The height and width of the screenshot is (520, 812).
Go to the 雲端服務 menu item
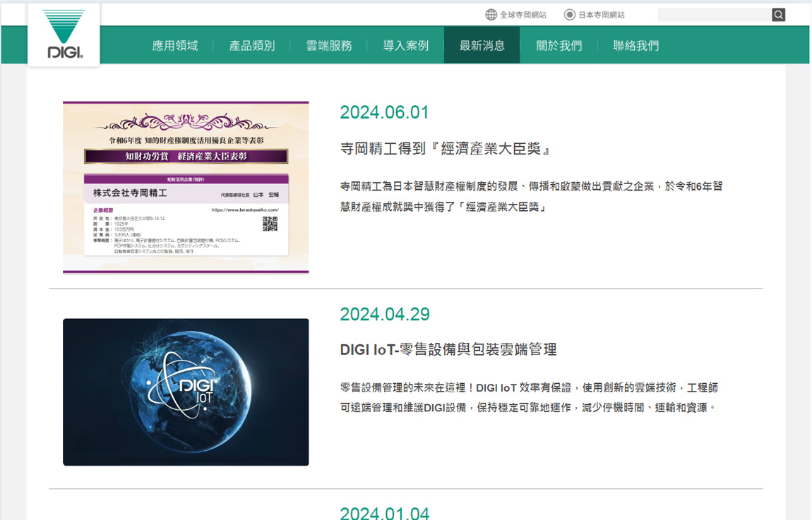point(329,46)
